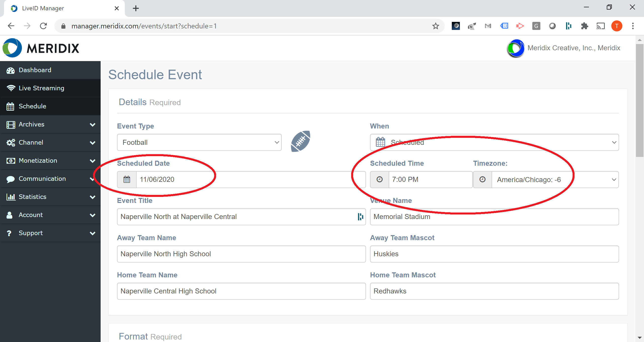Open the Dashboard sidebar item
This screenshot has width=644, height=342.
tap(35, 70)
